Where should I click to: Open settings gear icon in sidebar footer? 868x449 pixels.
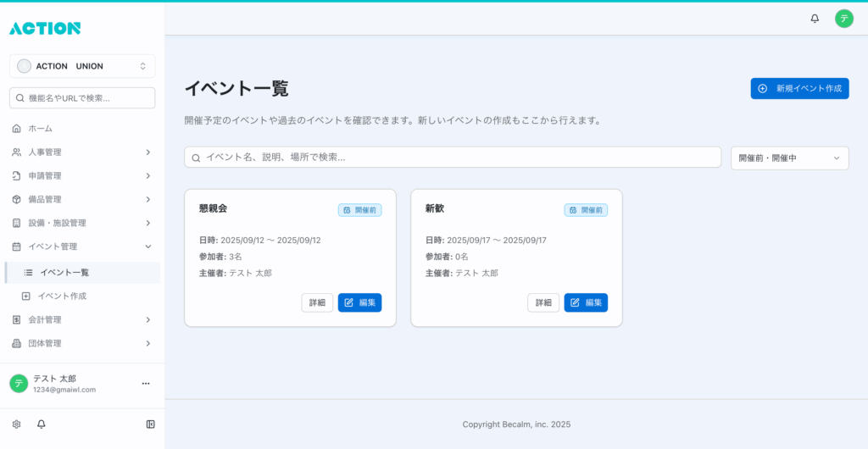[16, 424]
